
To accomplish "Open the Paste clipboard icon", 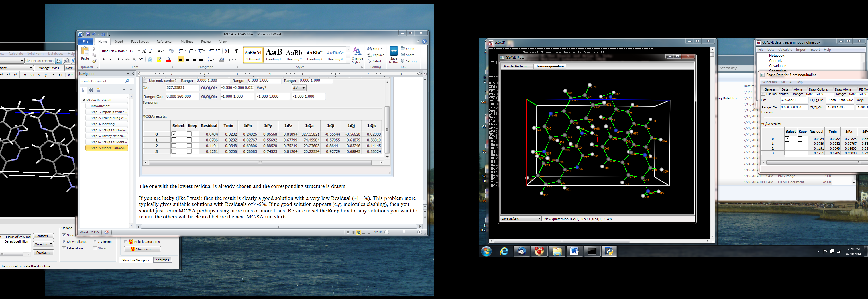I will pos(85,53).
